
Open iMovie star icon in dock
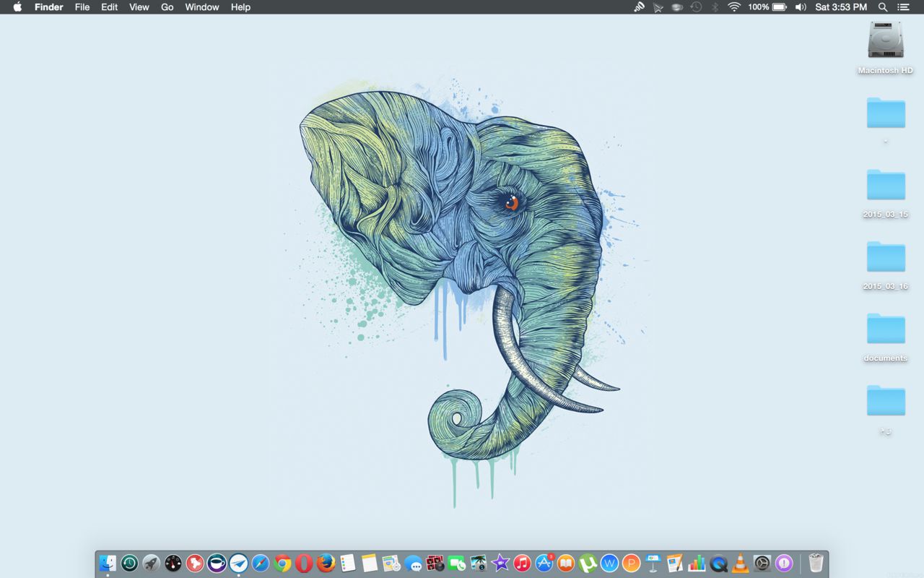(x=500, y=563)
